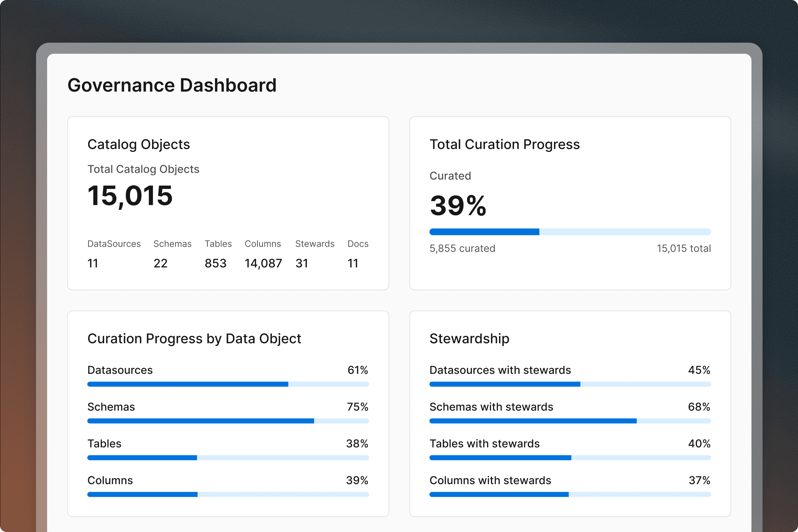Image resolution: width=798 pixels, height=532 pixels.
Task: Click the 15,015 total catalog count
Action: point(130,196)
